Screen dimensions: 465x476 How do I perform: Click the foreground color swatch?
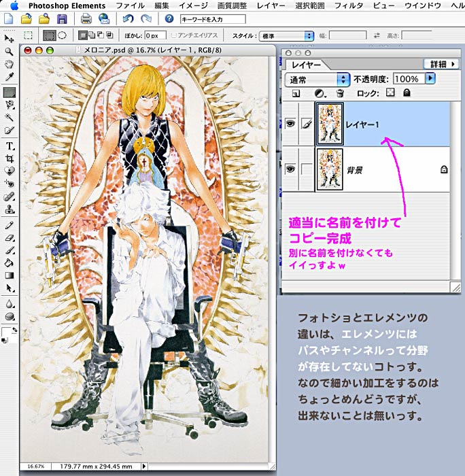coord(6,332)
